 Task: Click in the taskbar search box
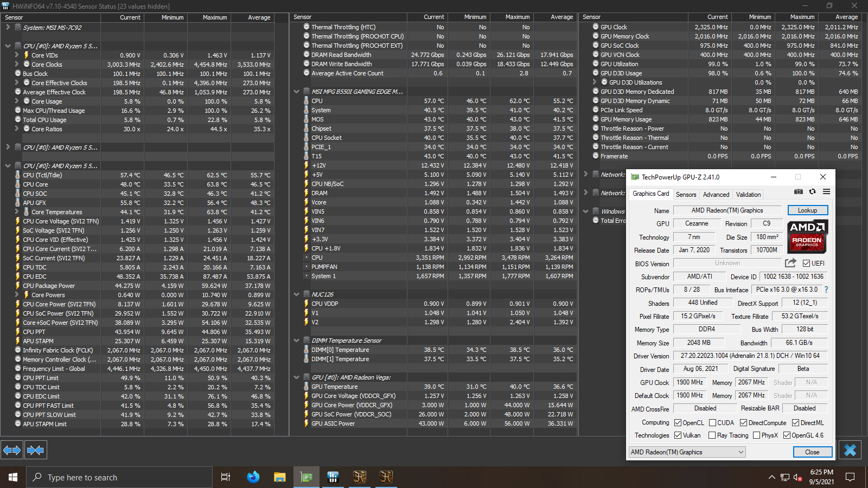(119, 477)
